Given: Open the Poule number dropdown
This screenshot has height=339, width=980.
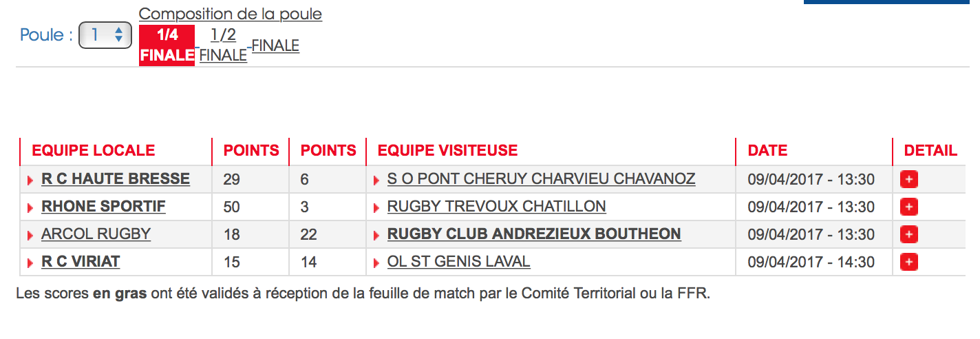Looking at the screenshot, I should tap(105, 34).
